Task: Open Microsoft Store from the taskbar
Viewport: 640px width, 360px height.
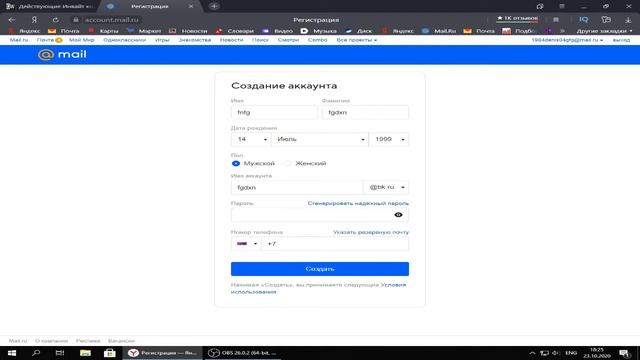Action: [x=109, y=353]
